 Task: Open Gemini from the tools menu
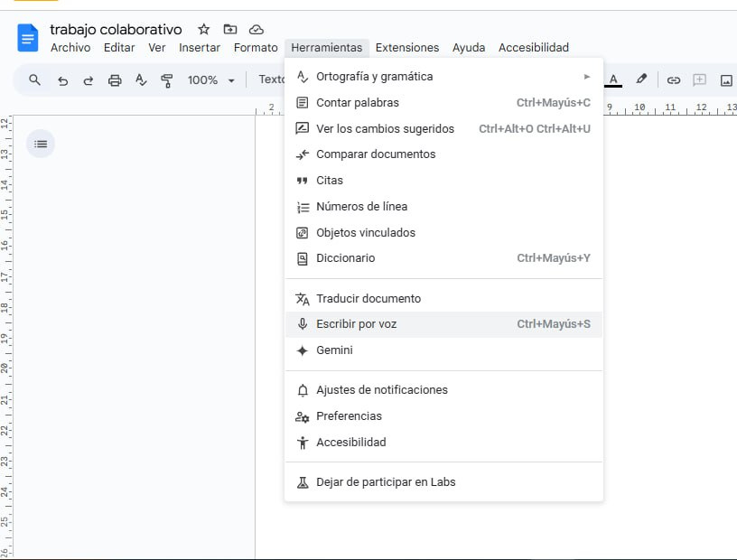coord(443,350)
